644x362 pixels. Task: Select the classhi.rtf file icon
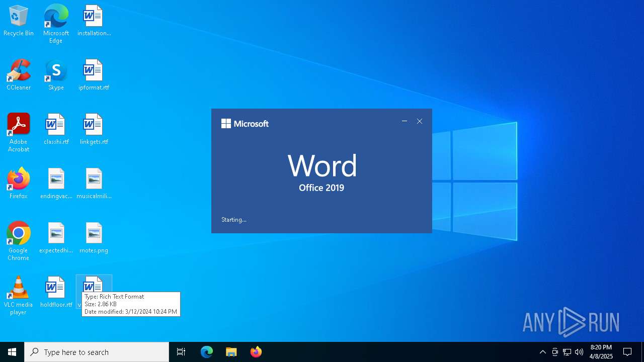(56, 130)
